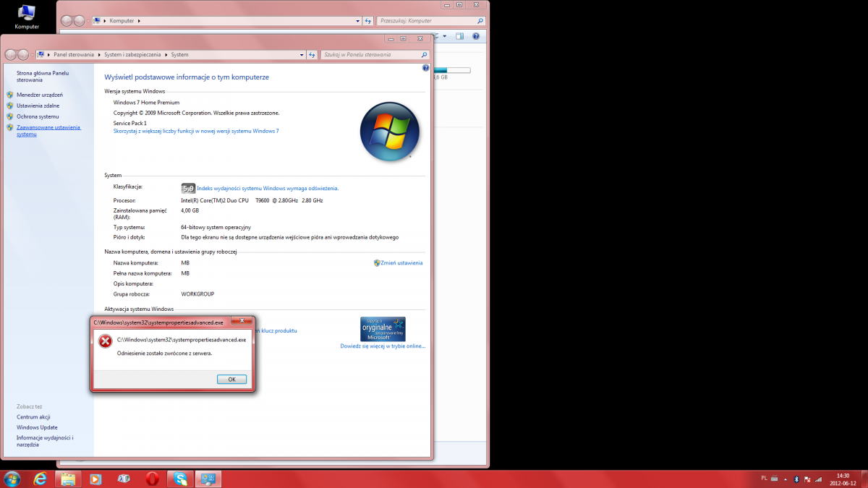Click the 5,9 performance rating badge
Image resolution: width=868 pixels, height=488 pixels.
(188, 188)
